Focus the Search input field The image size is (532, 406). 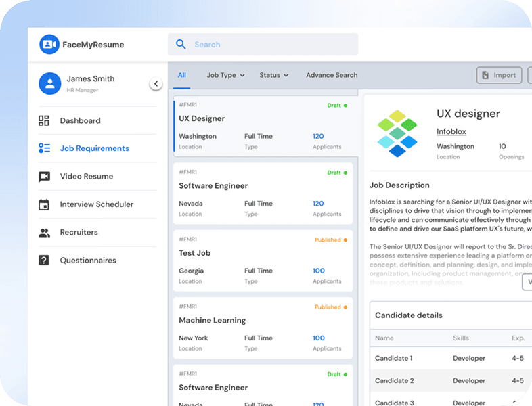click(x=263, y=45)
